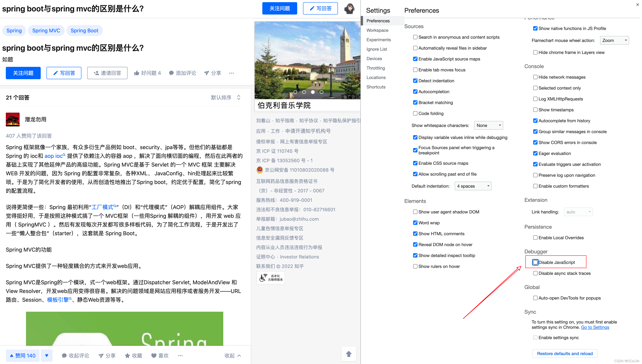
Task: Click the 适老化 无障碍服务 accessibility icon
Action: pos(270,278)
